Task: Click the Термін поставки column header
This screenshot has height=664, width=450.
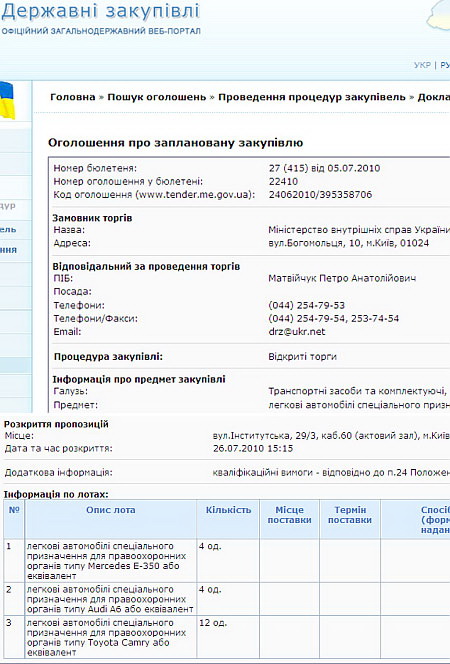Action: tap(350, 515)
